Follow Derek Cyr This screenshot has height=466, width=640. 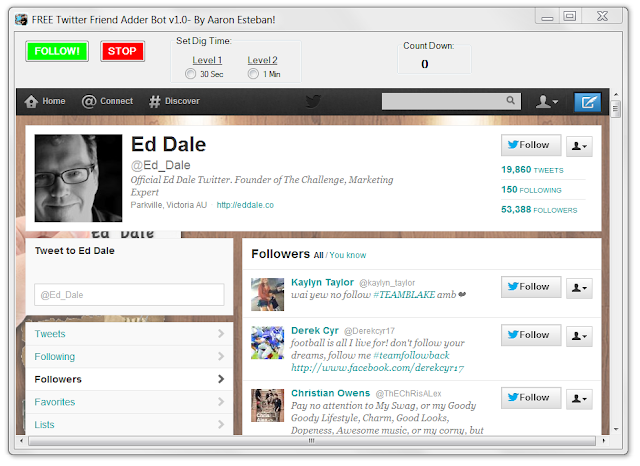coord(531,335)
